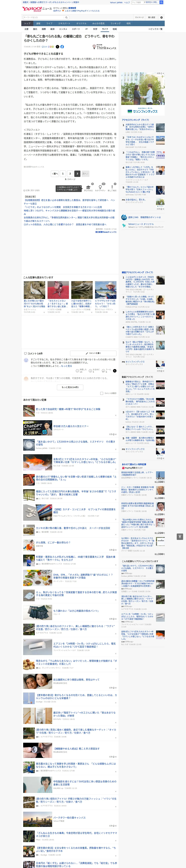The width and height of the screenshot is (186, 868).
Task: Open トピックス一覧 link
Action: tap(155, 29)
